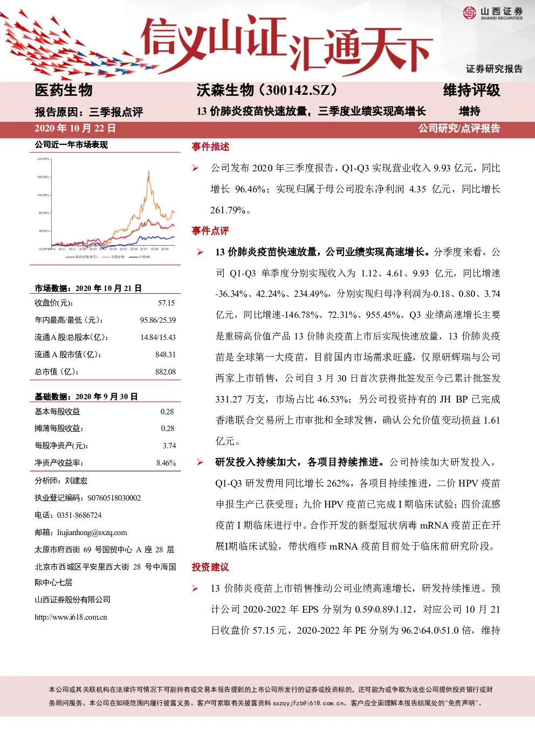Image resolution: width=535 pixels, height=756 pixels.
Task: Click the 事件点评 section heading
Action: click(x=210, y=231)
